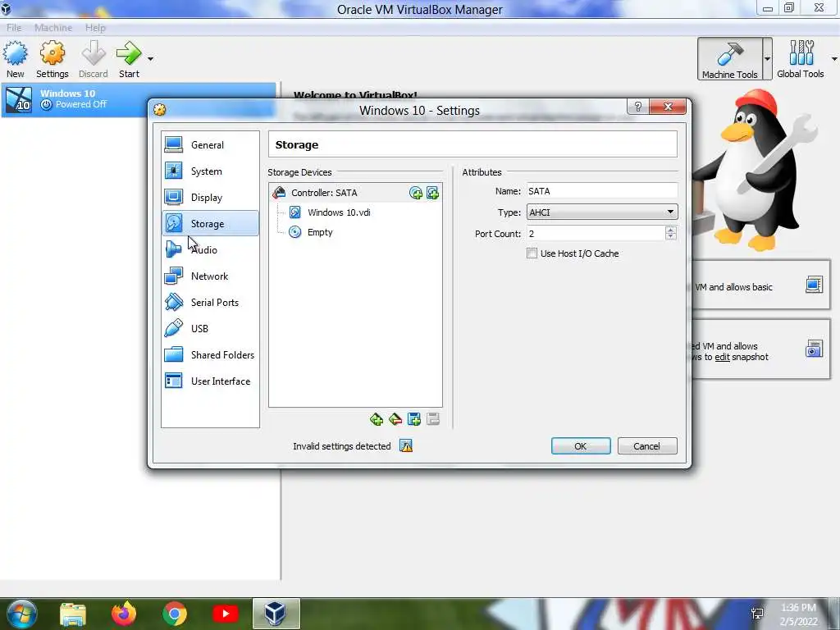The width and height of the screenshot is (840, 630).
Task: Open the User Interface settings category
Action: (x=210, y=381)
